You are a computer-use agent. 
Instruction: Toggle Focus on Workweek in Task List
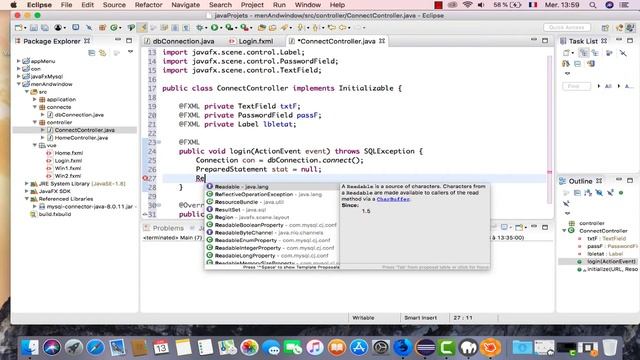click(609, 53)
